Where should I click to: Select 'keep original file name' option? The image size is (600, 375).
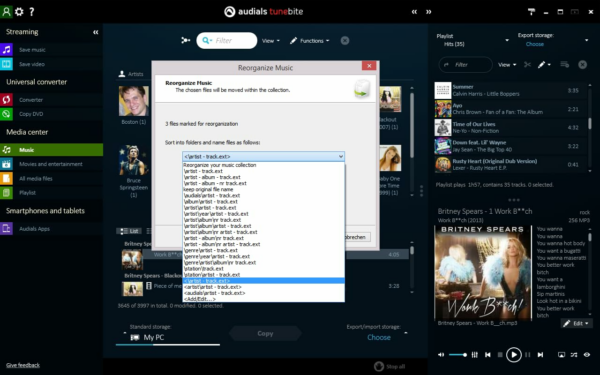[209, 189]
